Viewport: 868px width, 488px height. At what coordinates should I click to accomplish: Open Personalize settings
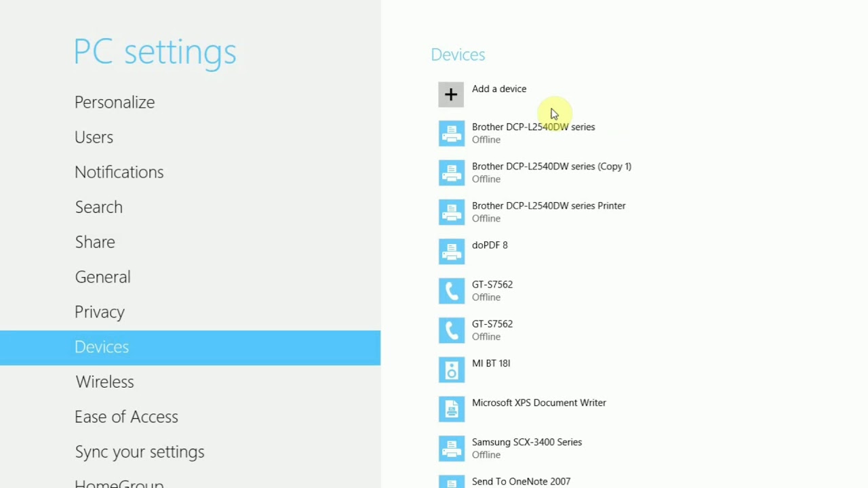point(115,102)
